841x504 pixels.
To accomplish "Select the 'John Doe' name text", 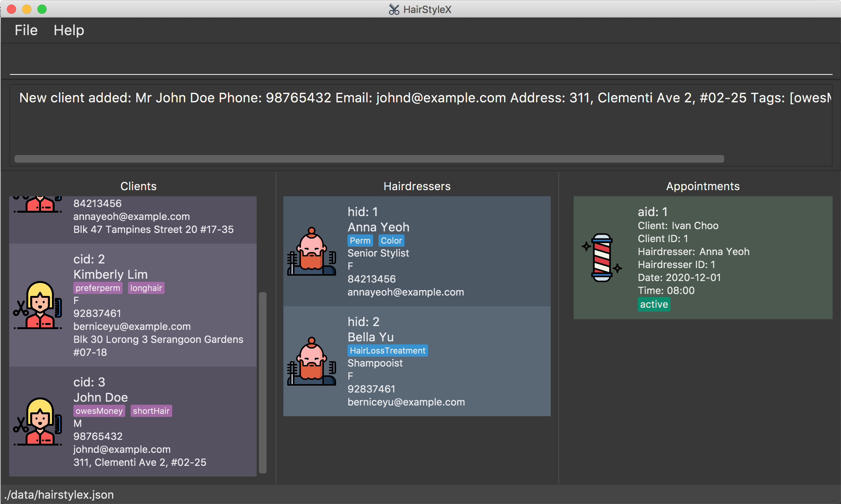I will 100,397.
